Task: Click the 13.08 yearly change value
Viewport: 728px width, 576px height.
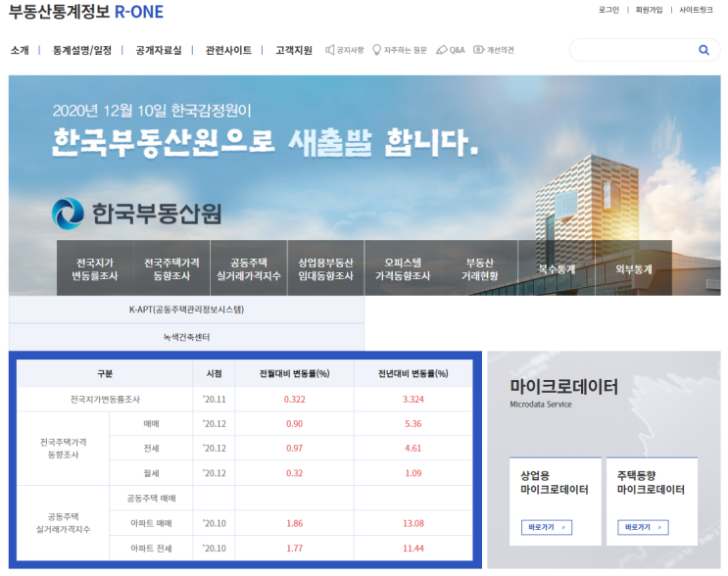Action: [413, 523]
